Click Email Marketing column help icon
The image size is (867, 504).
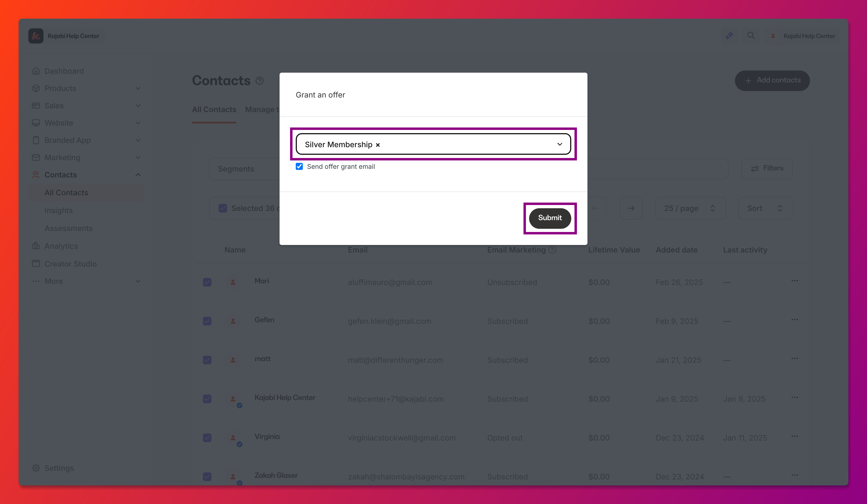click(552, 250)
